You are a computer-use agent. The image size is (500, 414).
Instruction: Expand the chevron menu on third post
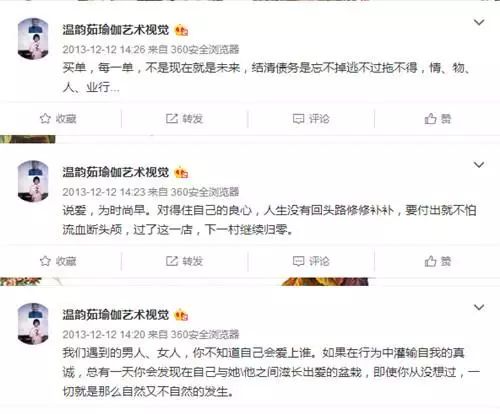[x=479, y=307]
